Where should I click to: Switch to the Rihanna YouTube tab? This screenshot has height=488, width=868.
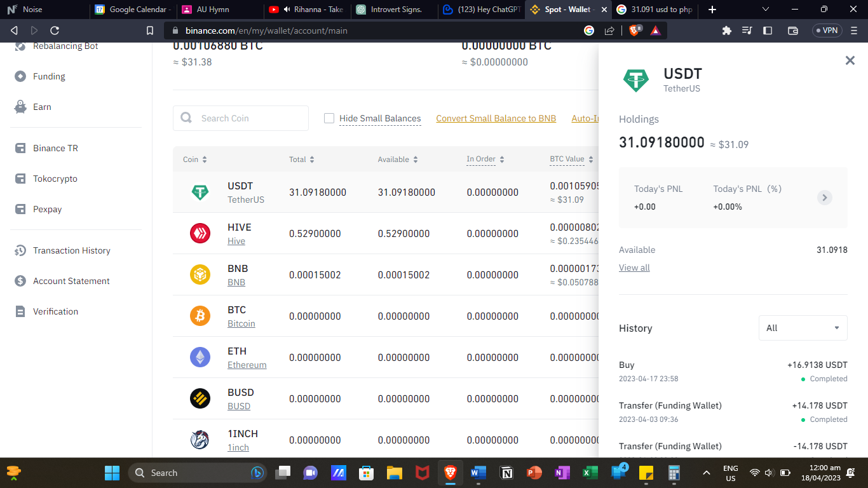tap(306, 10)
